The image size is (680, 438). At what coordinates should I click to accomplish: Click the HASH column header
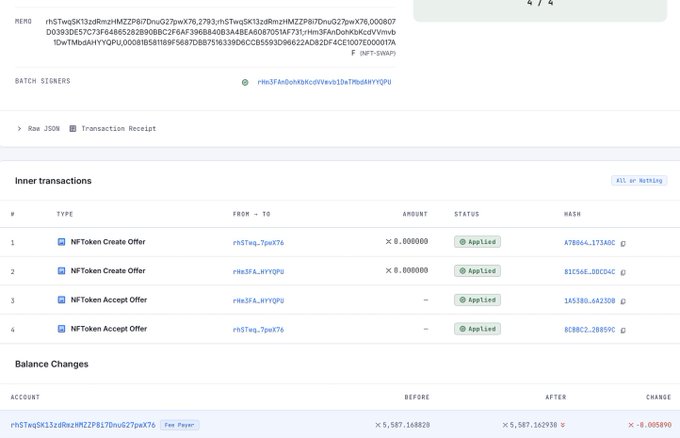[x=572, y=214]
